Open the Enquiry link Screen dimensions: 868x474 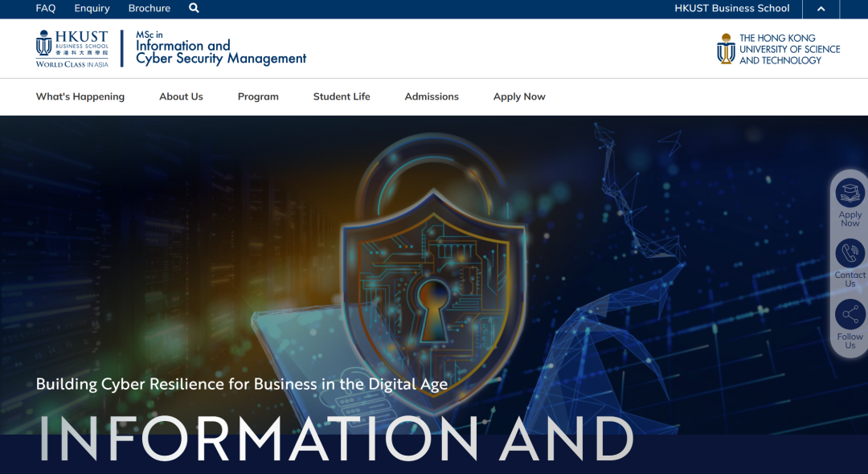point(92,8)
